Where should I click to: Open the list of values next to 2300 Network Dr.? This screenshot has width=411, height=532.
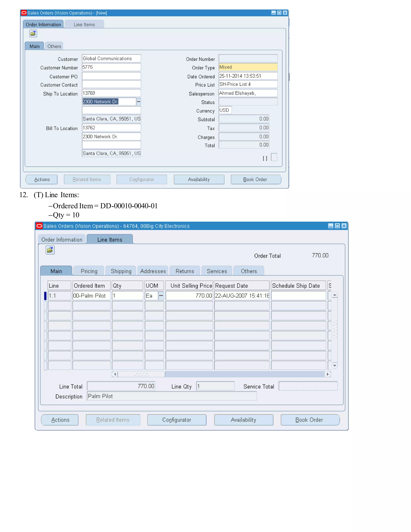click(x=138, y=102)
